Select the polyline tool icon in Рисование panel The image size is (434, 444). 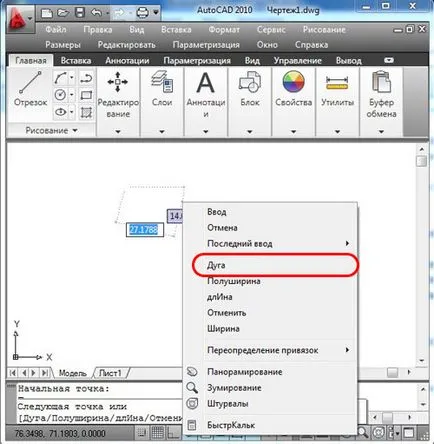tap(86, 78)
